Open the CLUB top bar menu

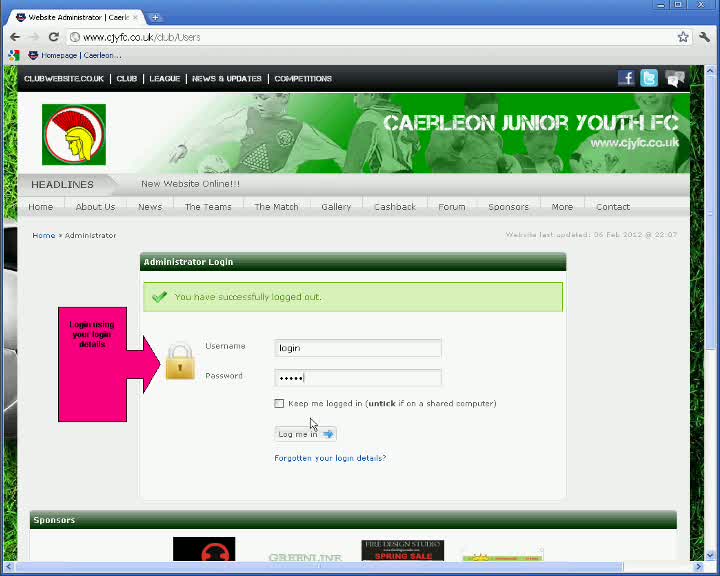[x=127, y=79]
